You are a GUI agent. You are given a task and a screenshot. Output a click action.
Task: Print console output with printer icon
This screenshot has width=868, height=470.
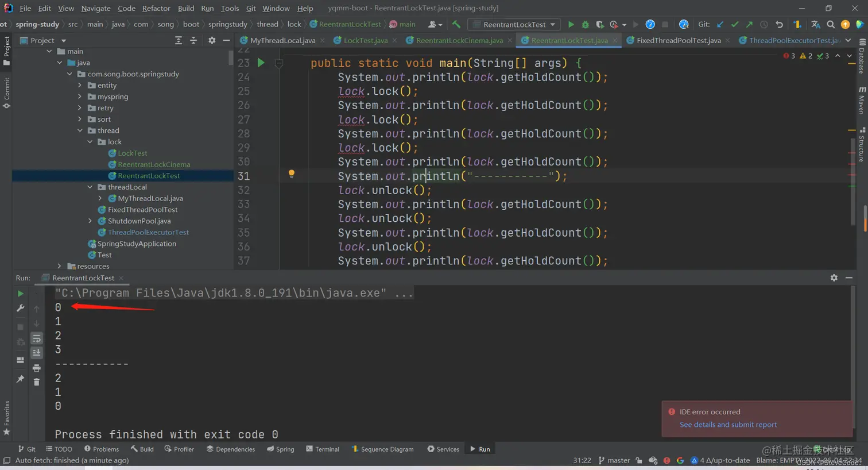point(36,368)
